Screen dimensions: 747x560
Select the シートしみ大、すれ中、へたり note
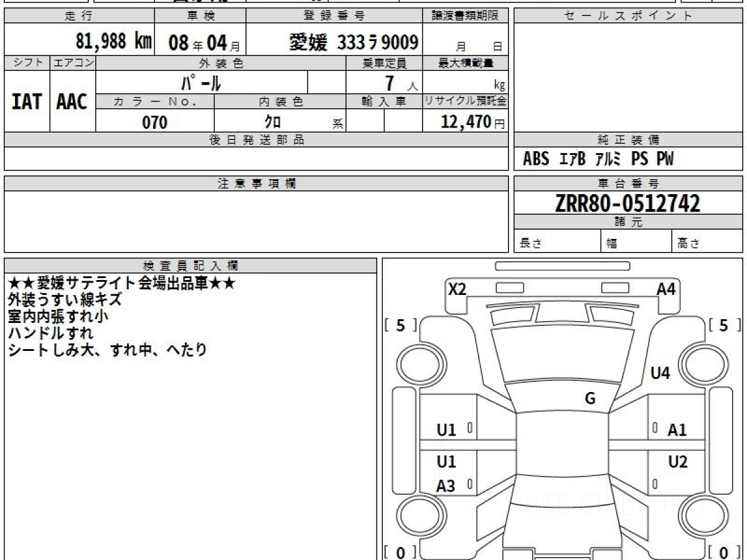[107, 350]
